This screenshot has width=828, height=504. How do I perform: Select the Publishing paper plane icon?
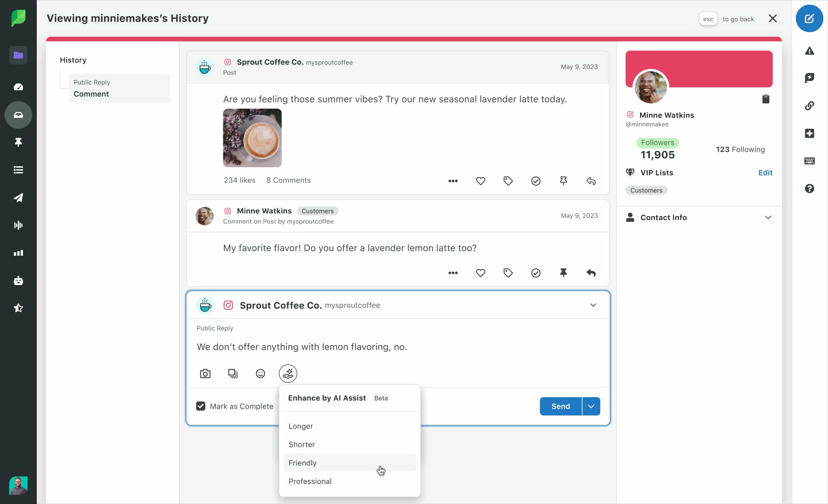[x=18, y=198]
